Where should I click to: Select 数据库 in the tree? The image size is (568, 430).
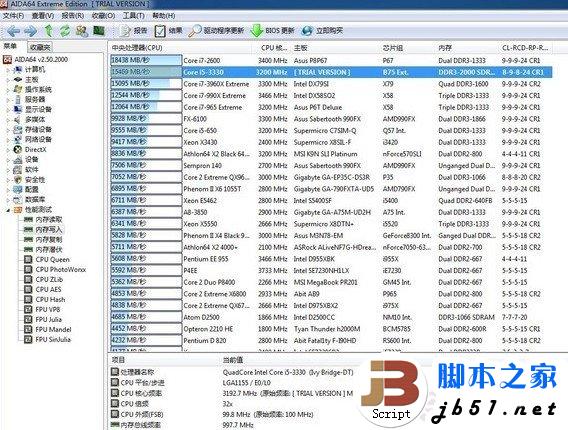coord(34,200)
